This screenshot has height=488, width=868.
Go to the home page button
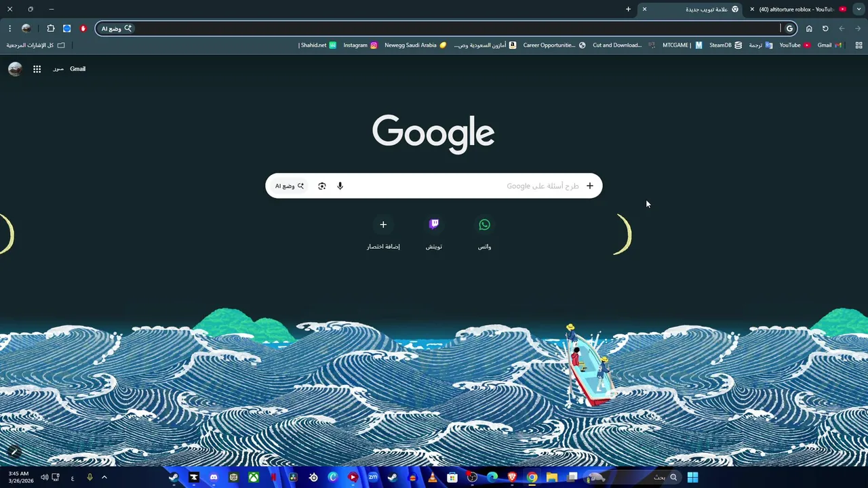[809, 28]
